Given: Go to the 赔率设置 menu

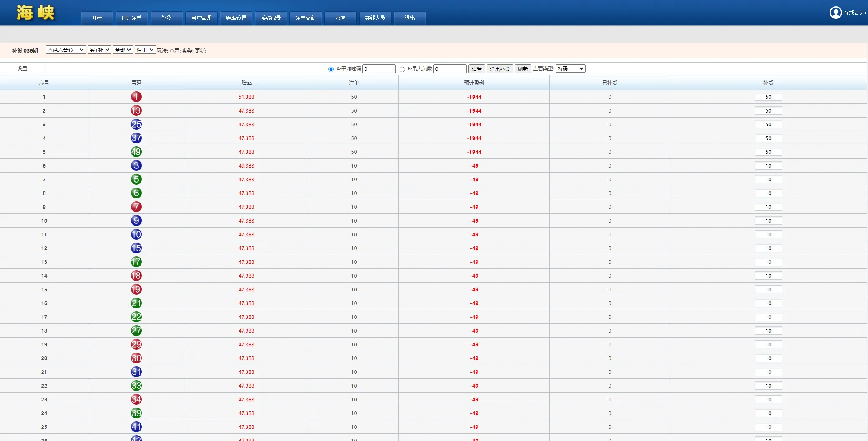Looking at the screenshot, I should click(x=236, y=18).
